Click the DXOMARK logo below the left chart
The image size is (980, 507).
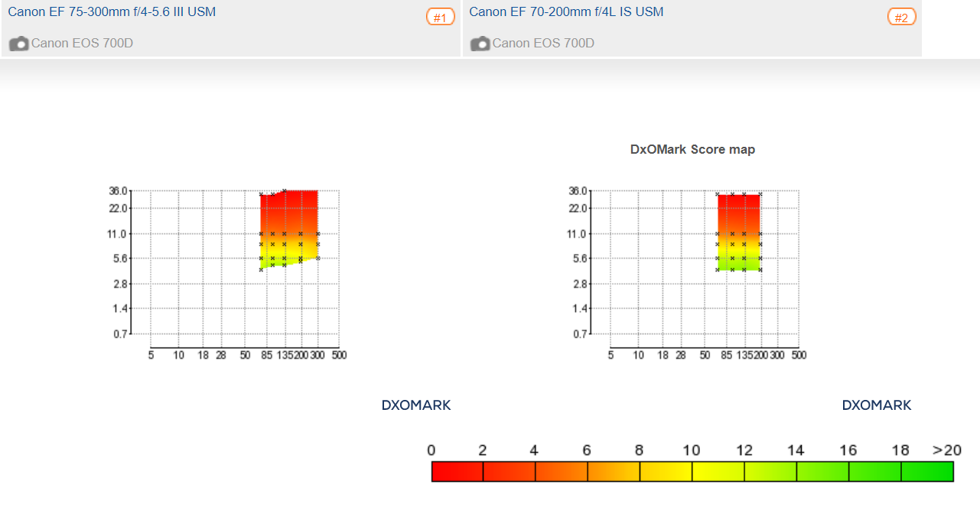(x=416, y=405)
